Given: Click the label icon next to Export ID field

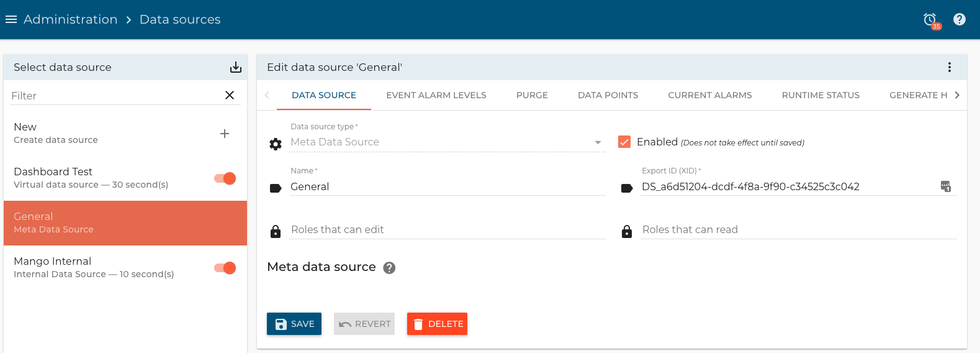Looking at the screenshot, I should click(627, 188).
